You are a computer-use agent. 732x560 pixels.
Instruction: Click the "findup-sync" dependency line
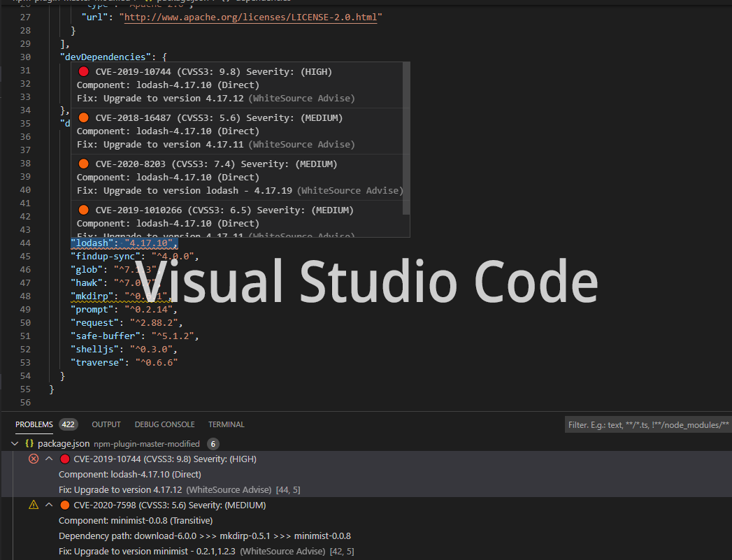[x=135, y=256]
